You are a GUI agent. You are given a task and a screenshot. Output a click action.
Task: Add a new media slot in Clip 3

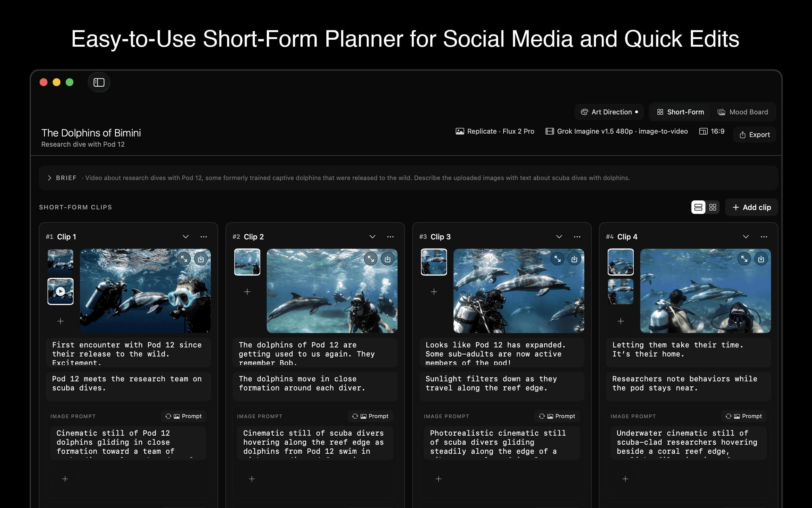(x=434, y=292)
